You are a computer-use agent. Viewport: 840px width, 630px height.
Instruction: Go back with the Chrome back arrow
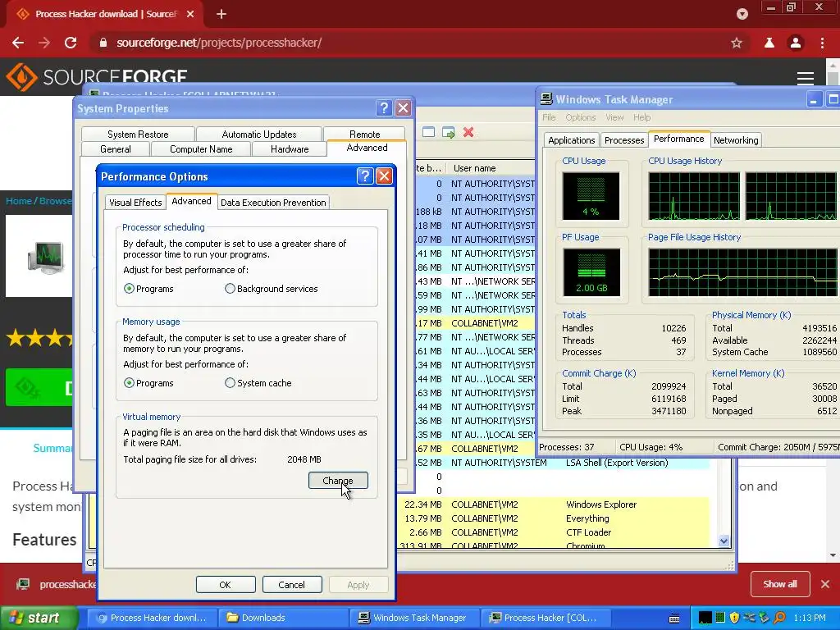tap(18, 43)
